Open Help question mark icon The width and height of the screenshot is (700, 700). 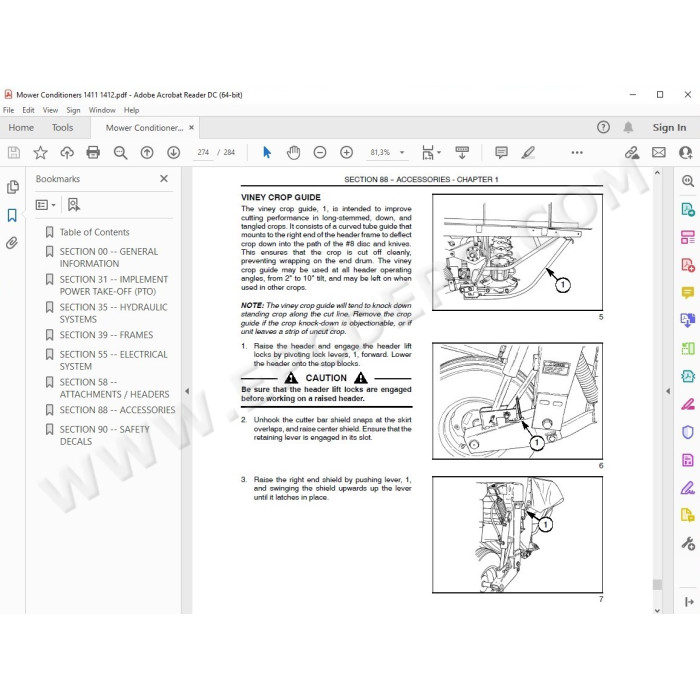(x=603, y=128)
